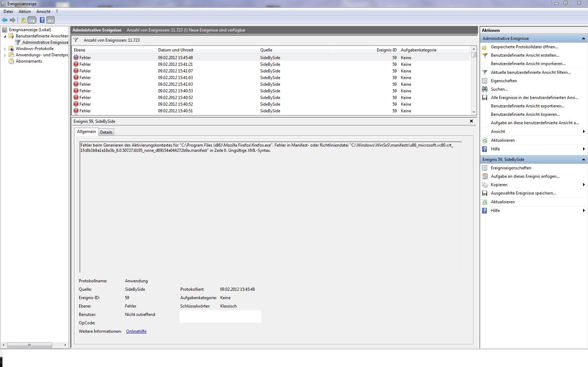Screen dimensions: 588x367
Task: Select the event logged at 15:41:07
Action: tap(271, 71)
